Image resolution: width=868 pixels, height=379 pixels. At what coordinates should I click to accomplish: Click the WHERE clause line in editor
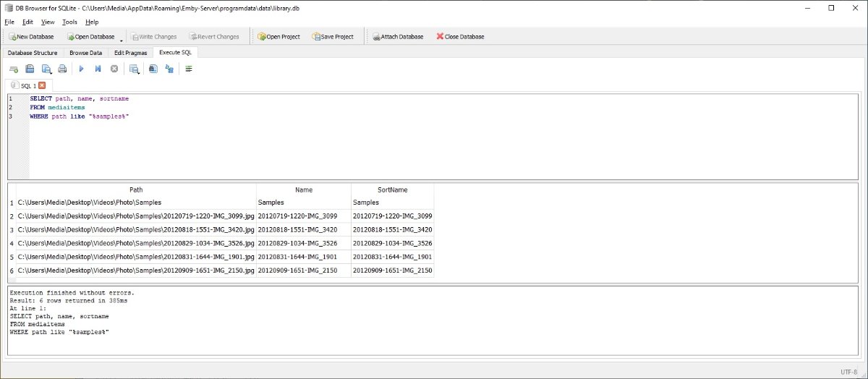point(80,116)
